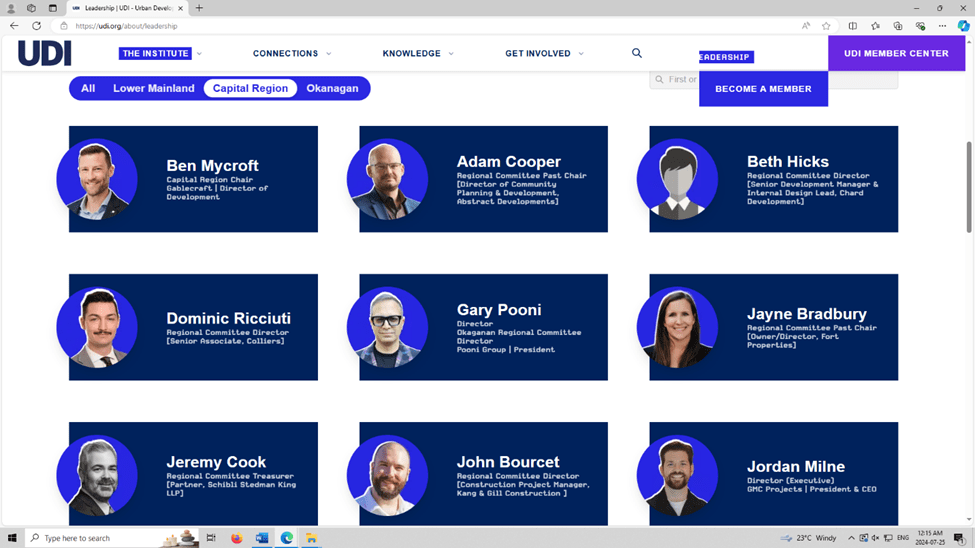Click the UDI logo
The height and width of the screenshot is (548, 975).
pos(45,54)
